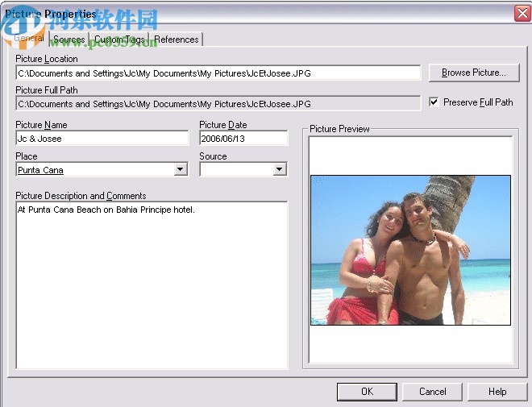Click the Picture Date field
Image resolution: width=532 pixels, height=407 pixels.
243,138
